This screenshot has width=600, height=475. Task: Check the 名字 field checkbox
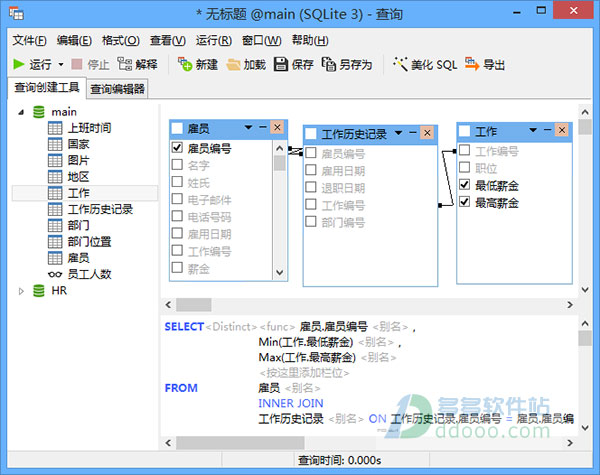click(x=177, y=165)
